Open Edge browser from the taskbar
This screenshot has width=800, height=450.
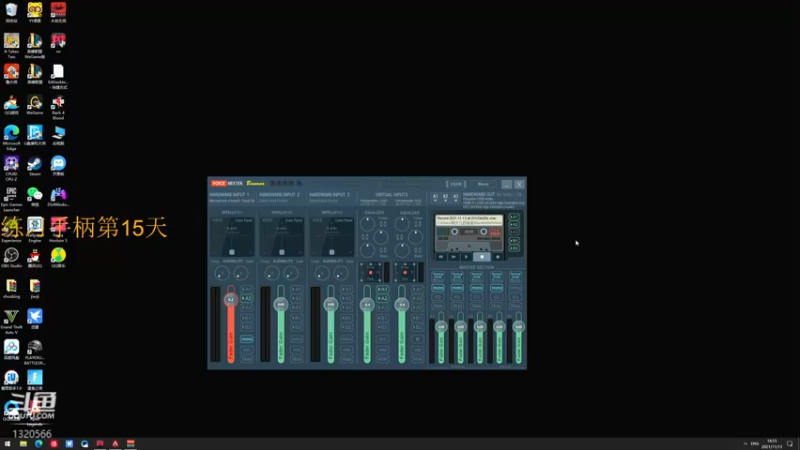[x=38, y=444]
